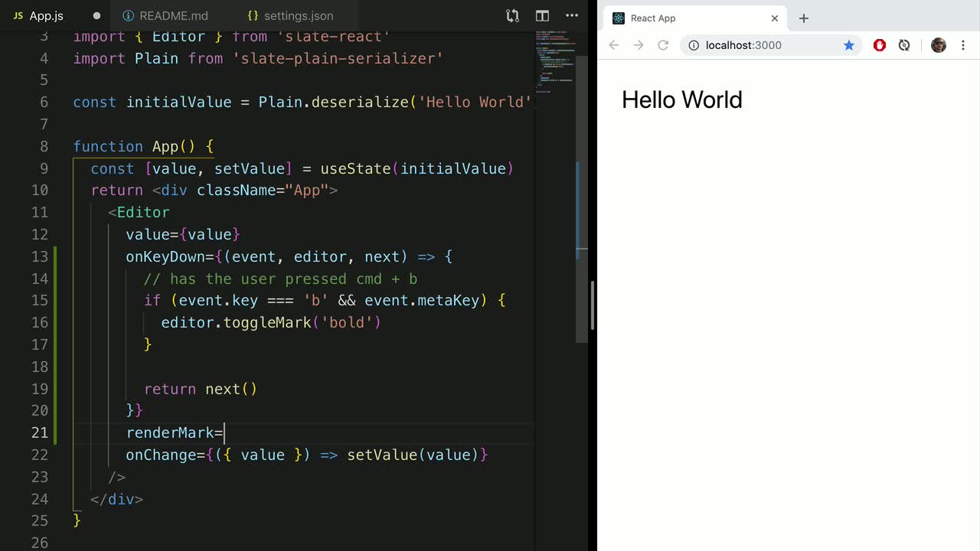Click the circular arrows extension icon

click(x=904, y=45)
